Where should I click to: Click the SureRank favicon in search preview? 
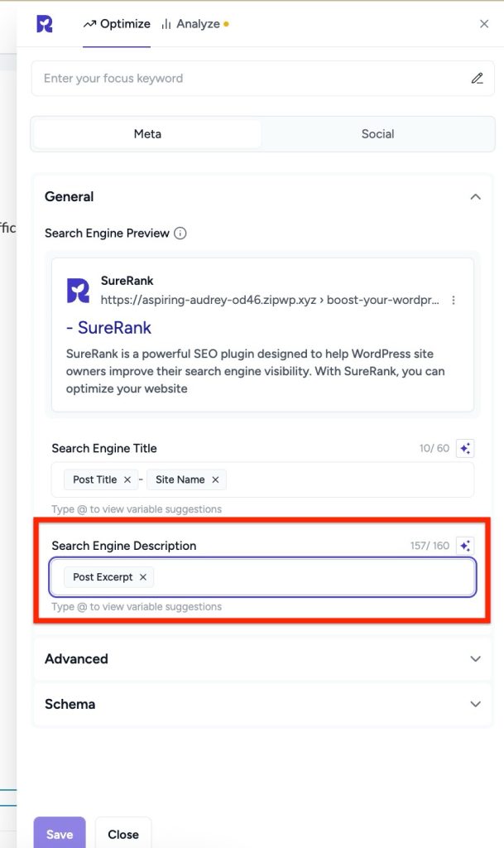(x=78, y=290)
